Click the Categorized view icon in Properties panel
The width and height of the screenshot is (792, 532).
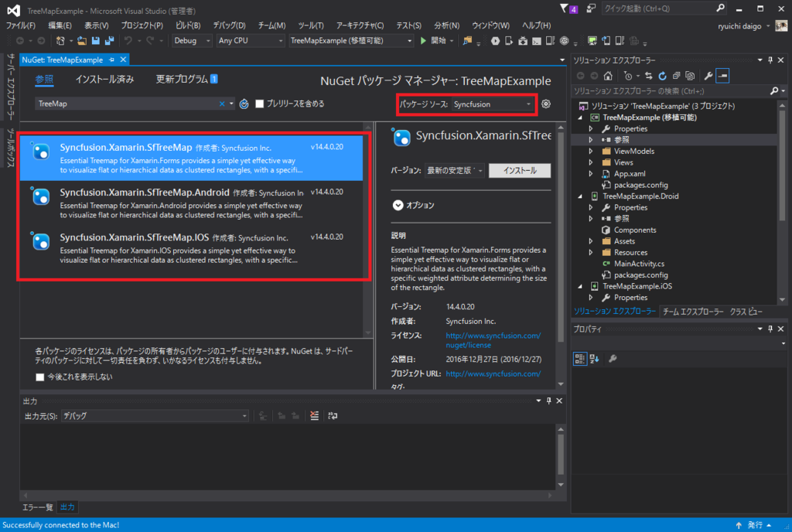tap(580, 359)
